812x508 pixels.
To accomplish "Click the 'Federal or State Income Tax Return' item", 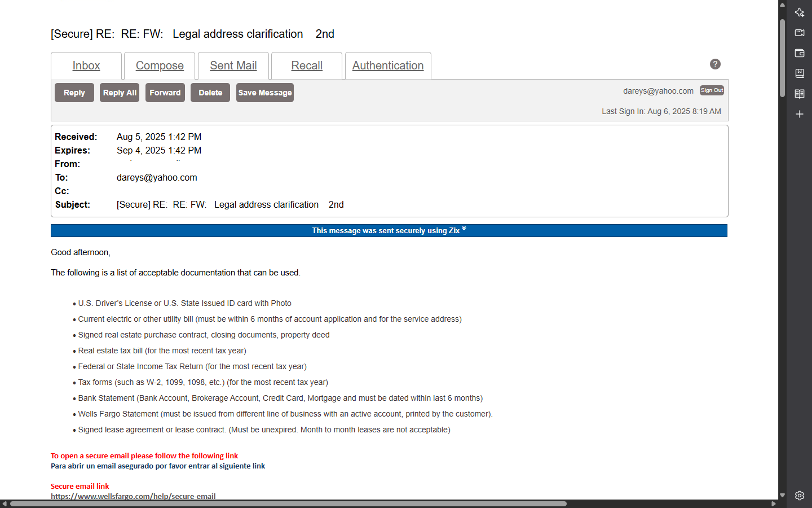I will [192, 366].
